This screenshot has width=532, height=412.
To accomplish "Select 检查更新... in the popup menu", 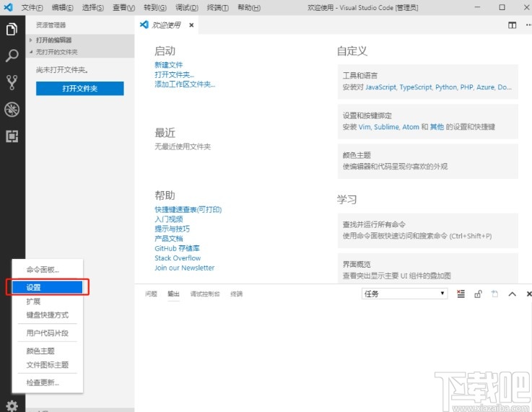I will (x=48, y=383).
